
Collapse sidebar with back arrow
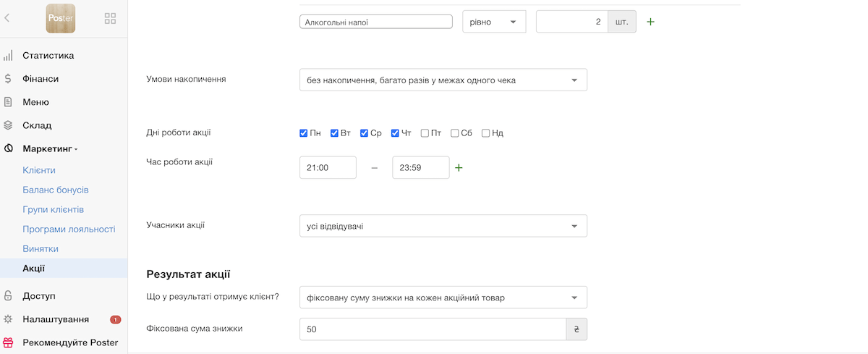point(7,18)
